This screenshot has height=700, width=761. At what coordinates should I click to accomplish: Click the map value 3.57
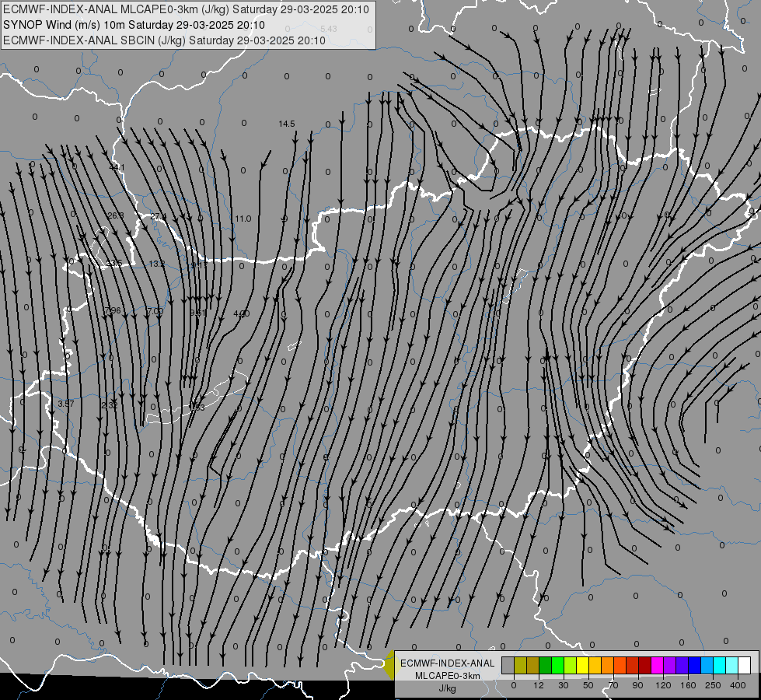tap(66, 404)
